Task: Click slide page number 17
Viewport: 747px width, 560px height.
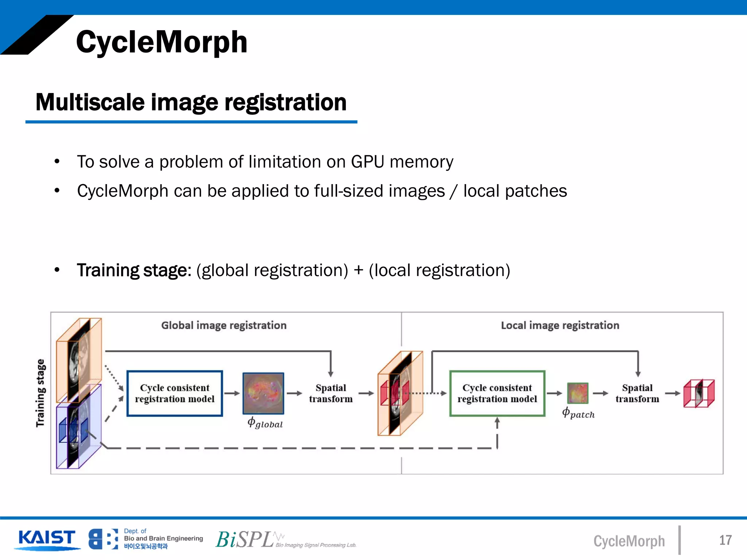Action: (725, 540)
